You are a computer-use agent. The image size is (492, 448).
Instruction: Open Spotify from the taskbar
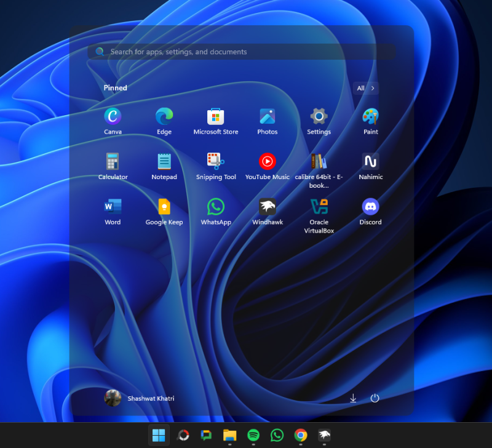[253, 435]
